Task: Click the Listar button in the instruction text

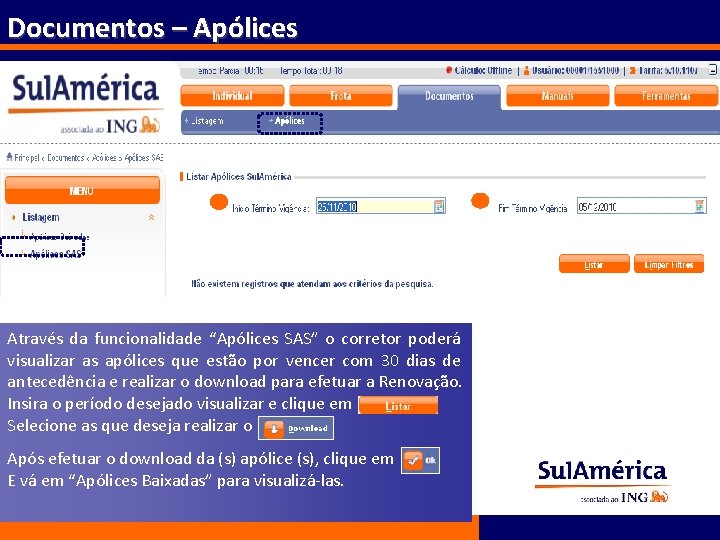Action: click(x=398, y=405)
